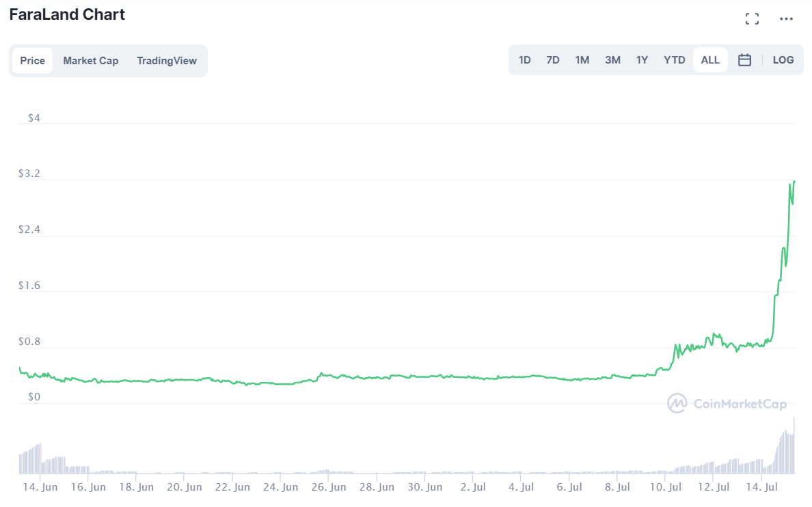Open fullscreen chart view icon
Image resolution: width=812 pixels, height=507 pixels.
[752, 18]
